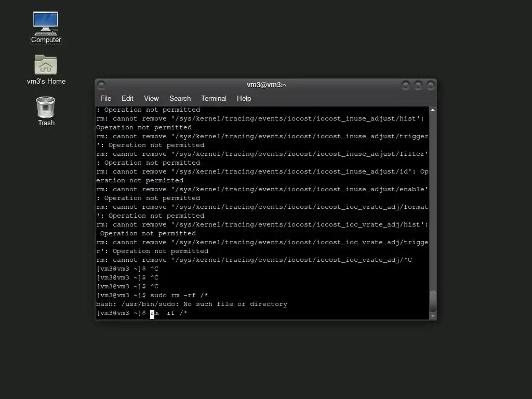Open the View menu
532x399 pixels.
pos(151,98)
